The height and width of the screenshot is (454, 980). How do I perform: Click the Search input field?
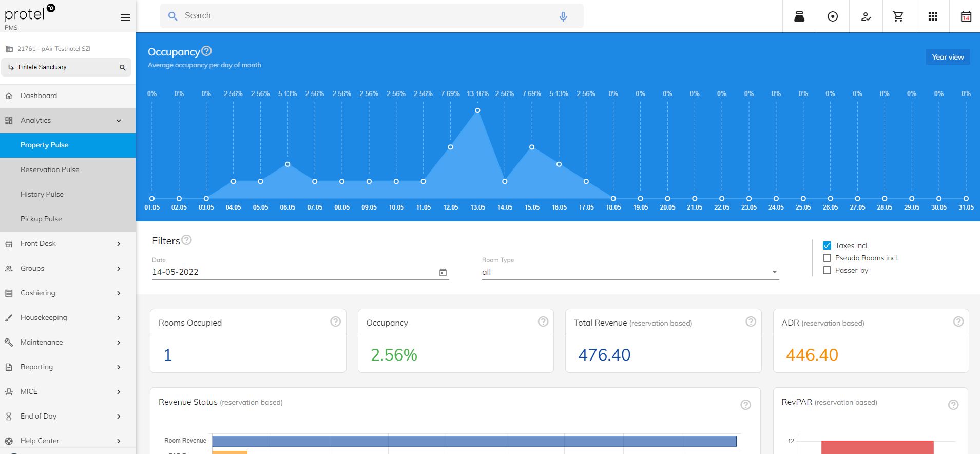[372, 16]
